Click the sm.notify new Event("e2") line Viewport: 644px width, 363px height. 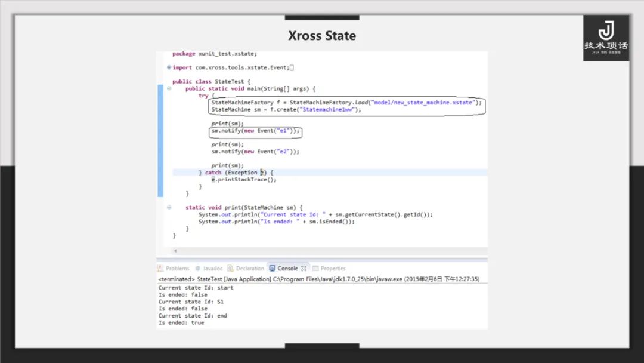pos(255,151)
